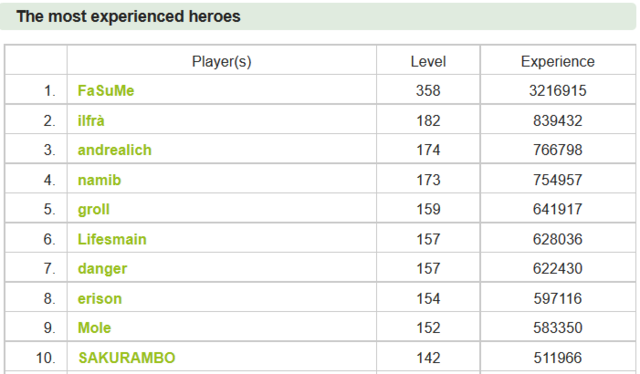640x374 pixels.
Task: Open SAKURAMBO player profile link
Action: [x=127, y=358]
